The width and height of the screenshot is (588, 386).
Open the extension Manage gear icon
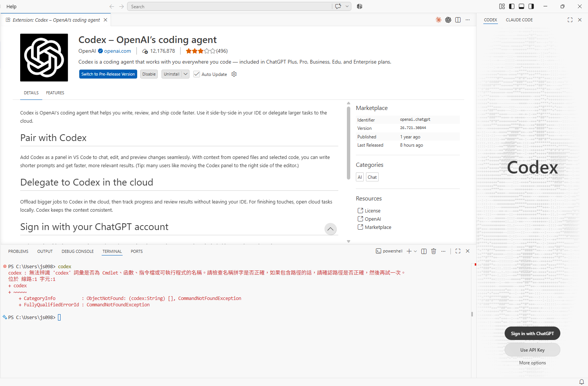tap(234, 74)
